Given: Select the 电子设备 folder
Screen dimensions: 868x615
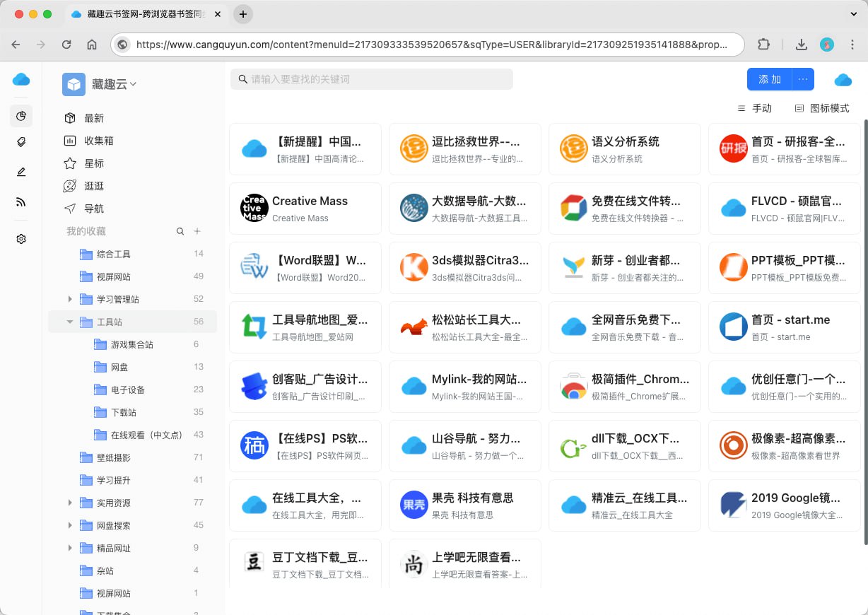Looking at the screenshot, I should 133,389.
